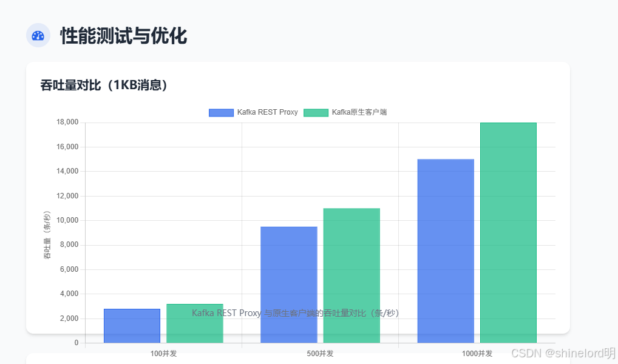Select the green bar for 1000并发
The image size is (618, 364).
(x=509, y=233)
